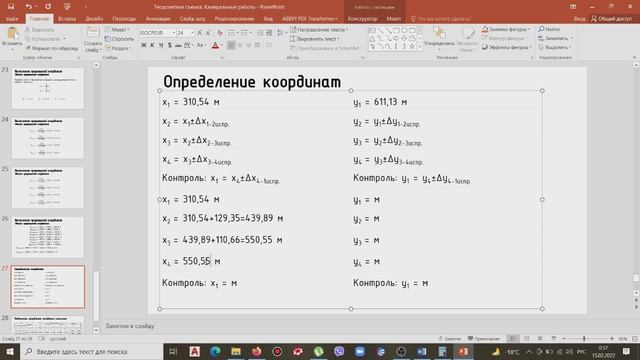Select slide 26 thumbnail in the slide panel
Image resolution: width=640 pixels, height=360 pixels.
(x=48, y=237)
